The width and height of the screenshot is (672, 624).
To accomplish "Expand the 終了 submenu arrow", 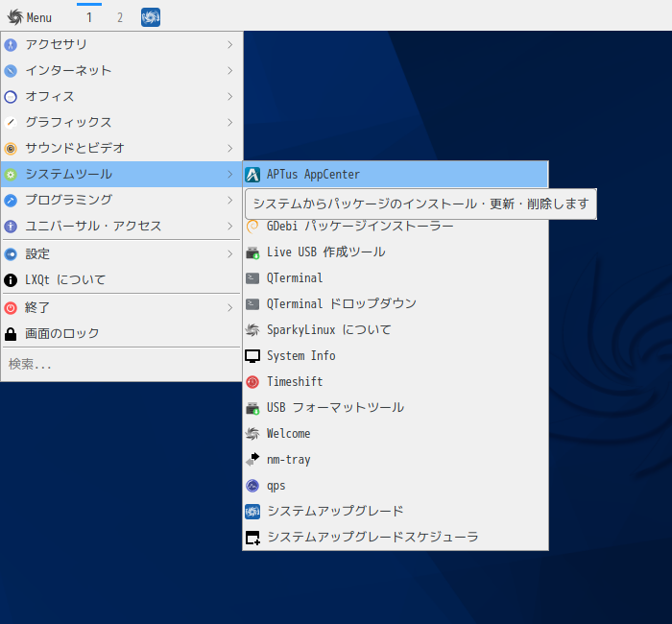I will click(230, 308).
